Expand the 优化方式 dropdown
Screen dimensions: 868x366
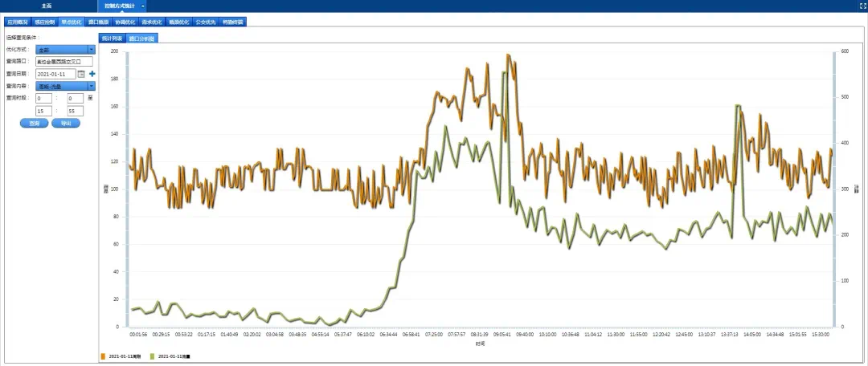(x=92, y=50)
